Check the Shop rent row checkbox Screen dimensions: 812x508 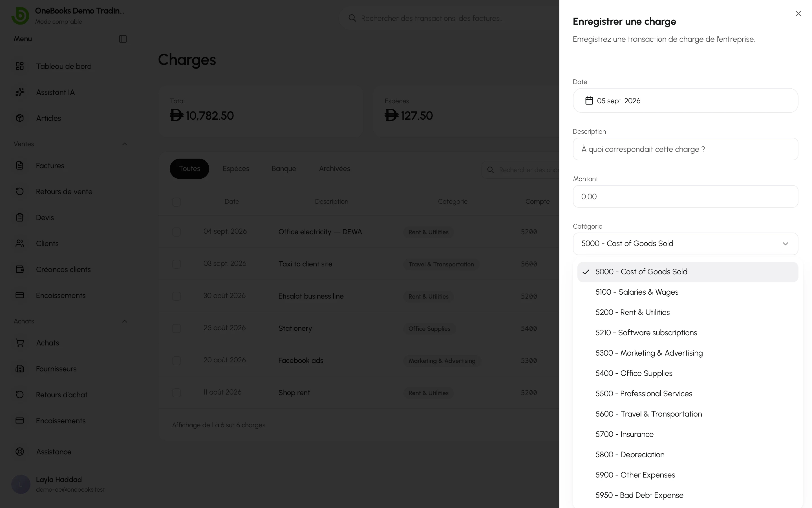click(x=176, y=393)
